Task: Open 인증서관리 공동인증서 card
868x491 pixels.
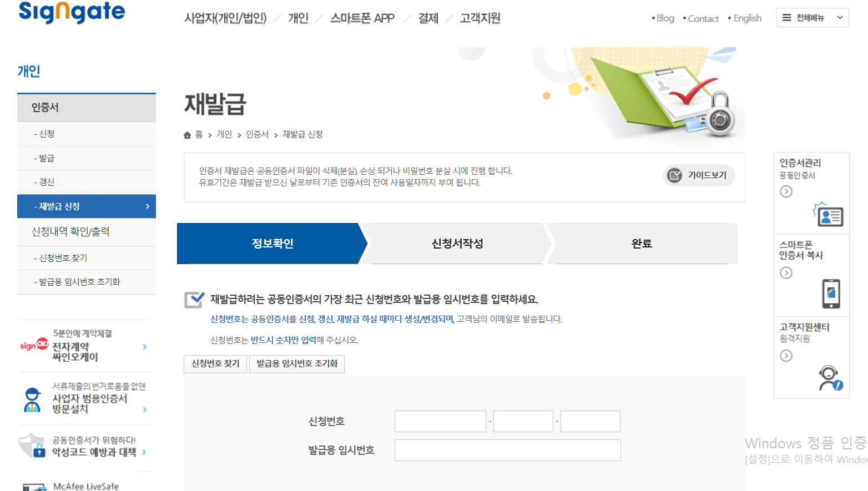Action: click(x=811, y=193)
